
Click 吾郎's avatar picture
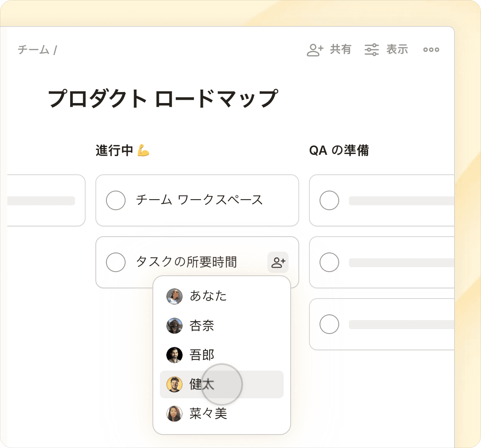click(x=174, y=355)
